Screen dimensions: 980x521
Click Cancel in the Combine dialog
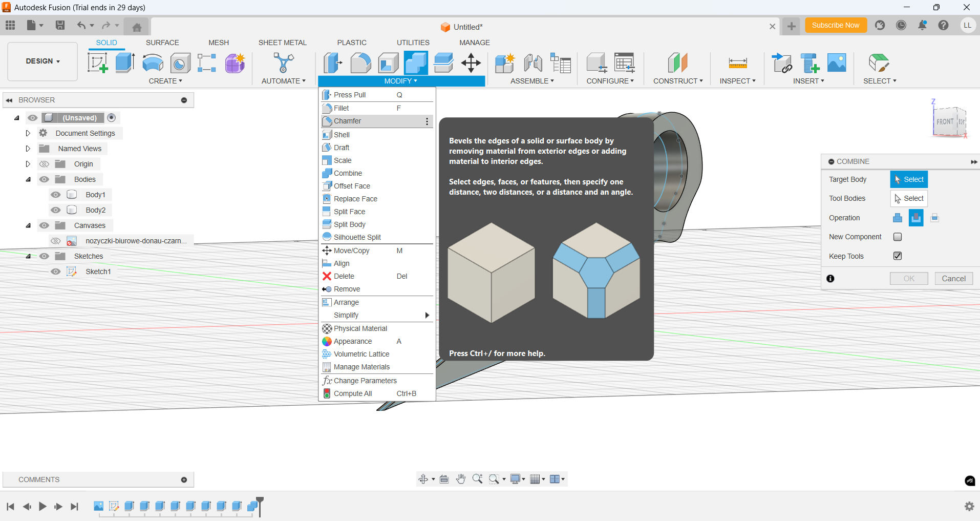[x=953, y=279]
